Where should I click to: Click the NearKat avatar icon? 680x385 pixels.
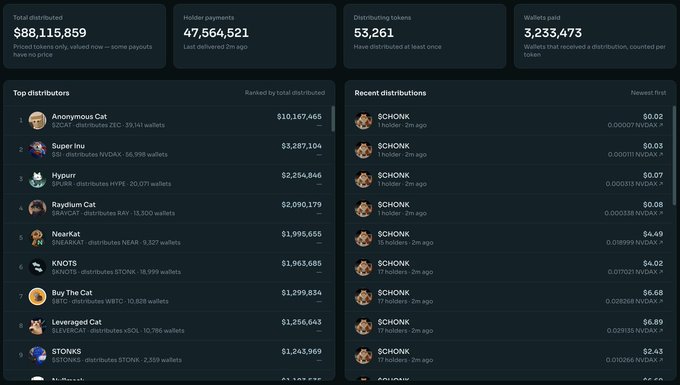pos(37,238)
